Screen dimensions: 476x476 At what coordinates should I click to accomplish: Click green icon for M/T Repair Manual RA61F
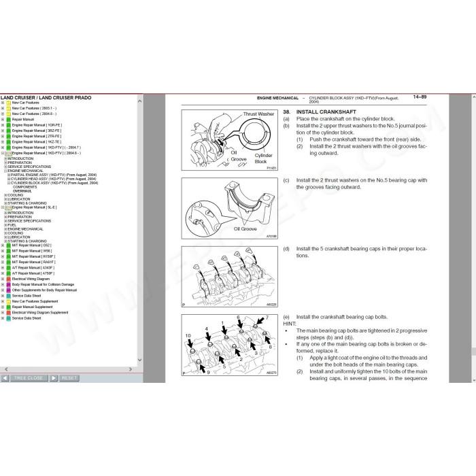pos(8,262)
